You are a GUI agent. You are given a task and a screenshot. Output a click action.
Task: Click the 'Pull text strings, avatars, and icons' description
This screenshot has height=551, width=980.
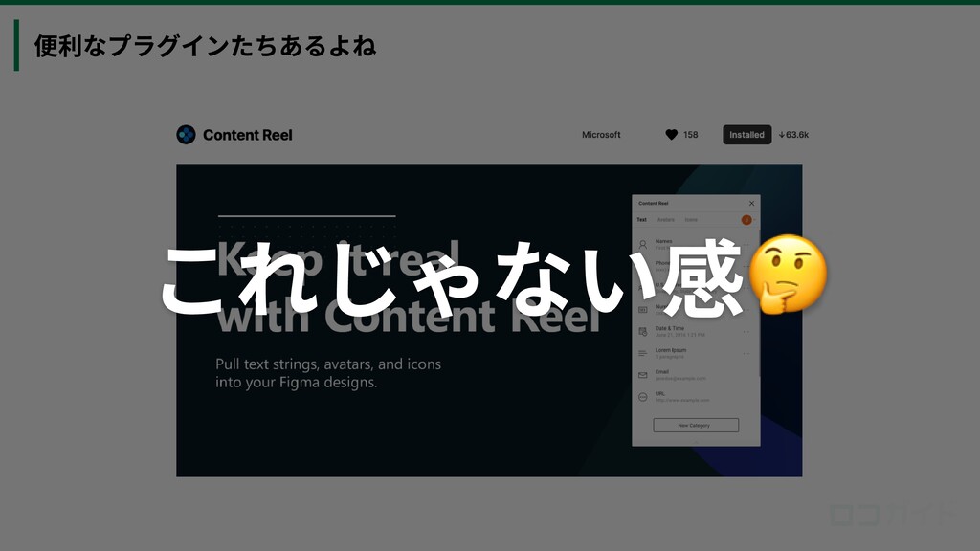(328, 373)
